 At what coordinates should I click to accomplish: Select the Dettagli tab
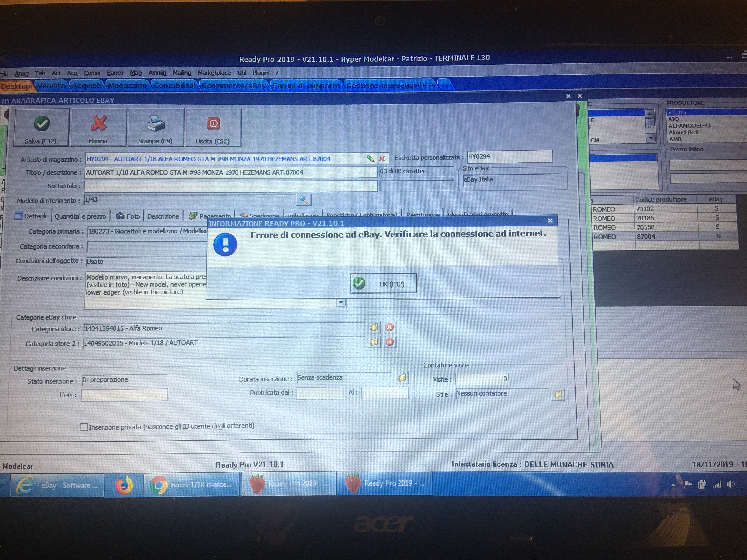pyautogui.click(x=31, y=216)
